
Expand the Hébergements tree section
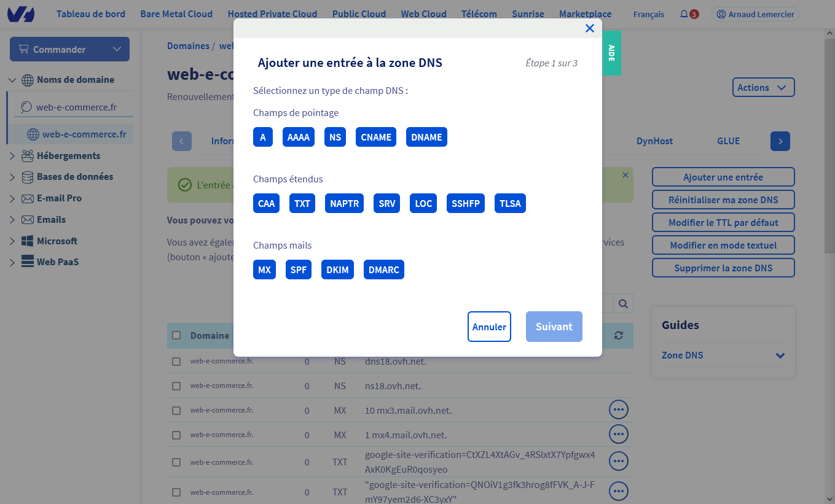[12, 156]
